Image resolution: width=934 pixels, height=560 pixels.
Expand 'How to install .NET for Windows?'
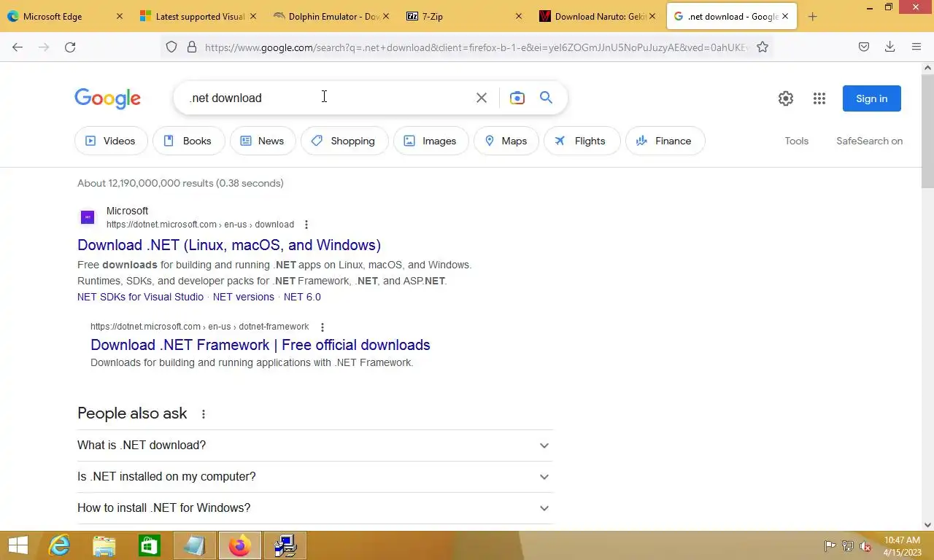coord(315,508)
